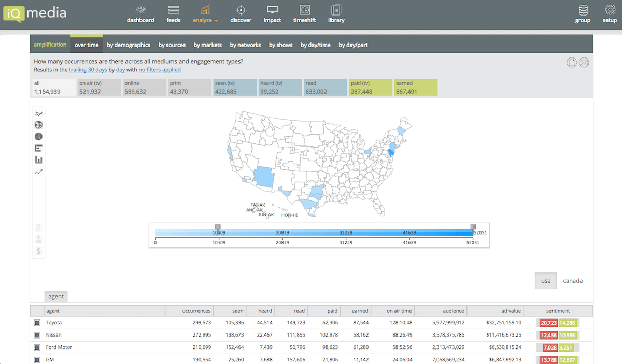Open the dashboard icon in top navigation

(140, 10)
